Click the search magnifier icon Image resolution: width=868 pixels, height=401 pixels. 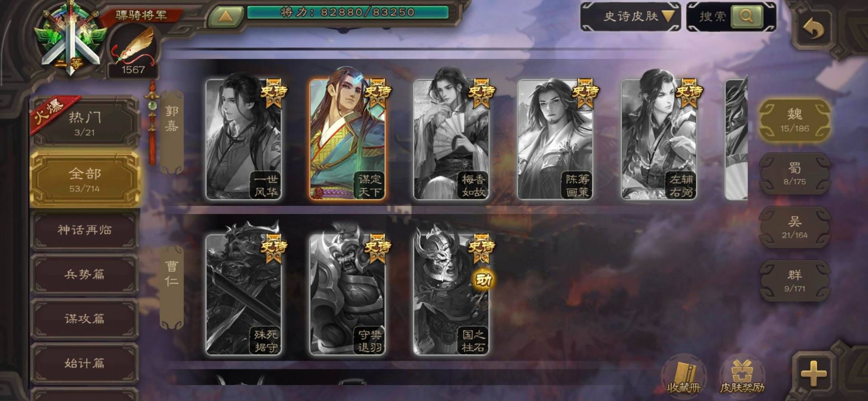pyautogui.click(x=747, y=16)
